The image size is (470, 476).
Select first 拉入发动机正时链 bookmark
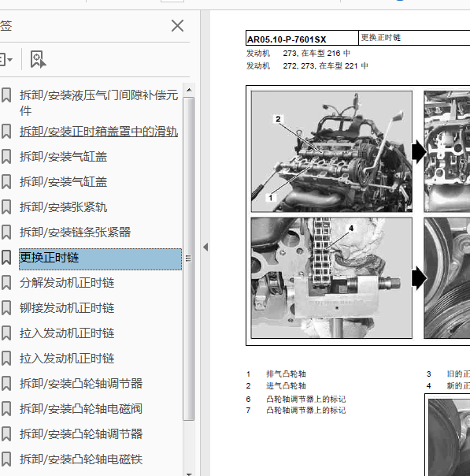click(x=67, y=333)
